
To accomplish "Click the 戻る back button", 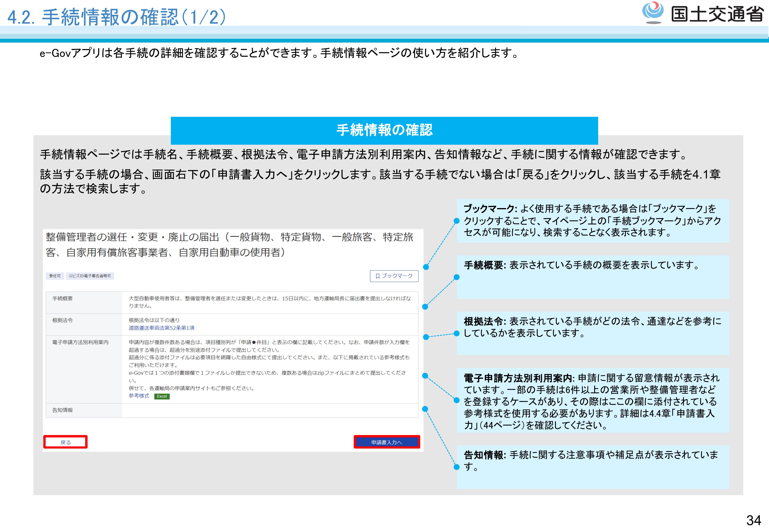I will pos(65,442).
